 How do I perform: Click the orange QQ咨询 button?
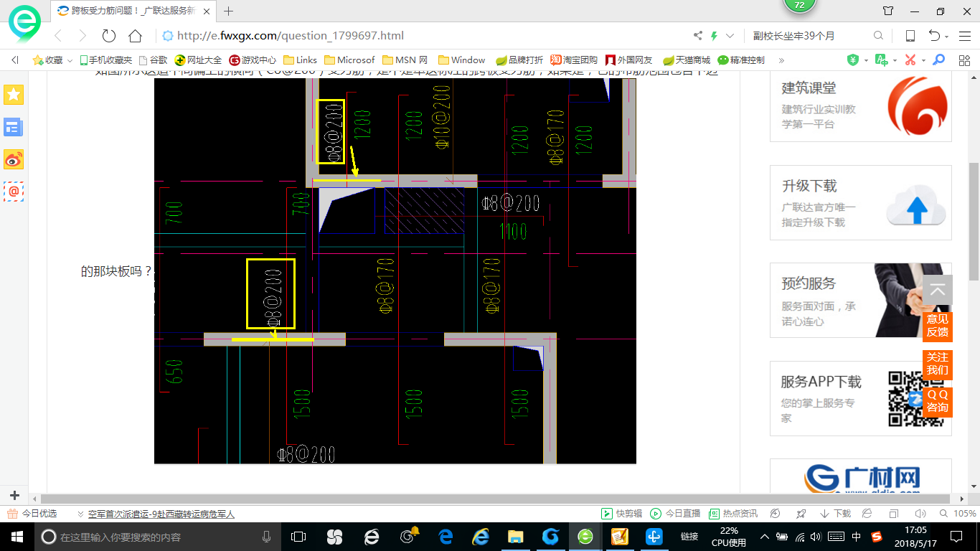[938, 401]
